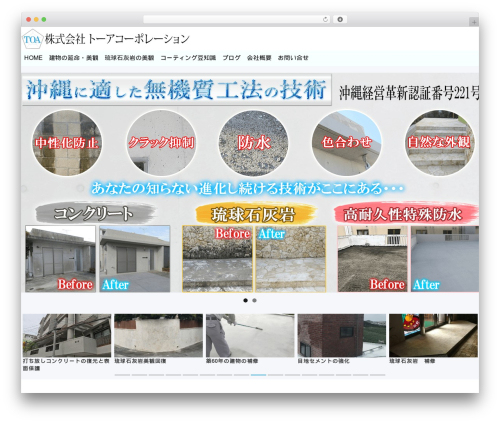Click the waterproofing rooftop Before photo

coord(373,259)
